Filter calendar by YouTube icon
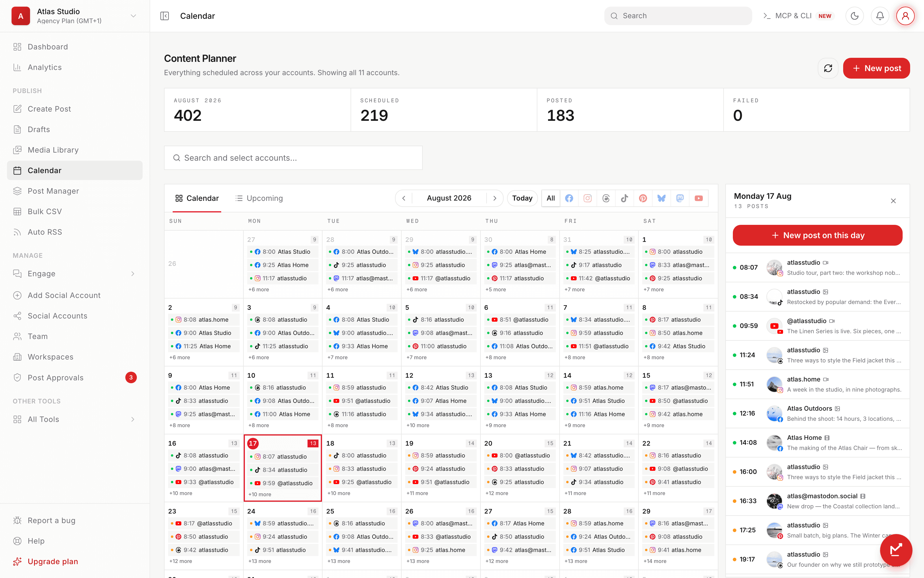This screenshot has height=578, width=924. (x=699, y=198)
